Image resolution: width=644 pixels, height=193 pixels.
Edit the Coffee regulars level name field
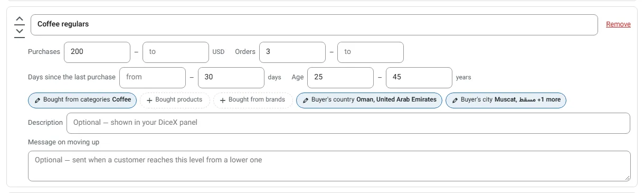pos(314,24)
